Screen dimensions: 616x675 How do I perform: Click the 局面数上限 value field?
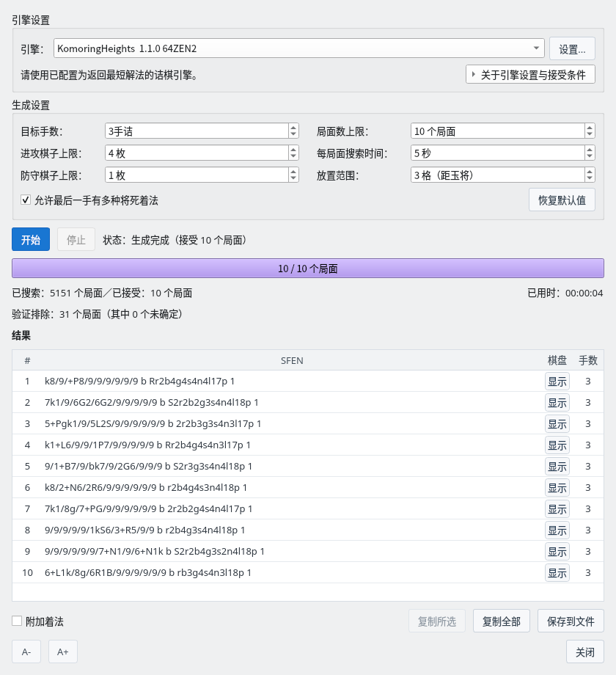pos(498,131)
